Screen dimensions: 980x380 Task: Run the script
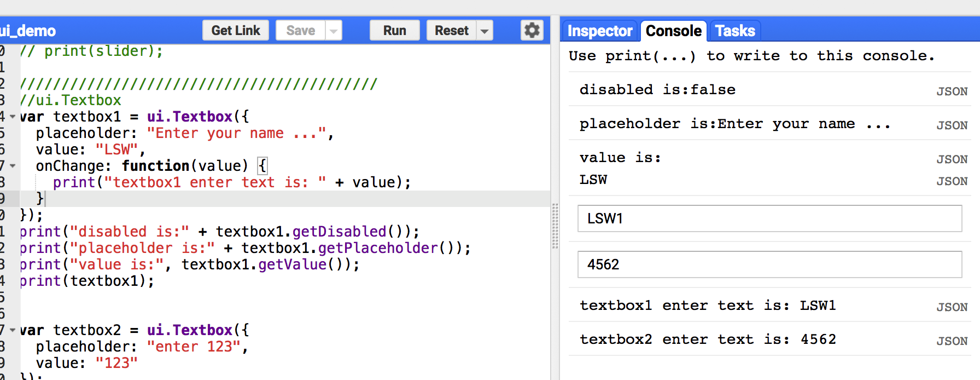click(394, 31)
